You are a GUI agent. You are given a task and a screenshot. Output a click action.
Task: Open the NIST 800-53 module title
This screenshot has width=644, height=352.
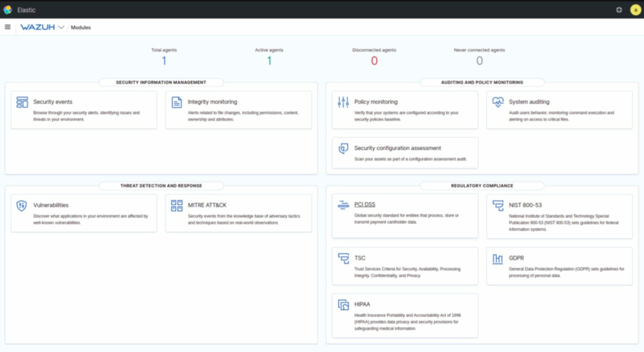point(525,205)
